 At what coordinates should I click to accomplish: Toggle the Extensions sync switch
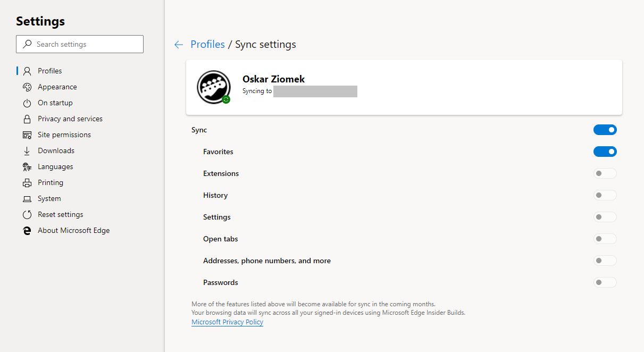click(x=605, y=173)
